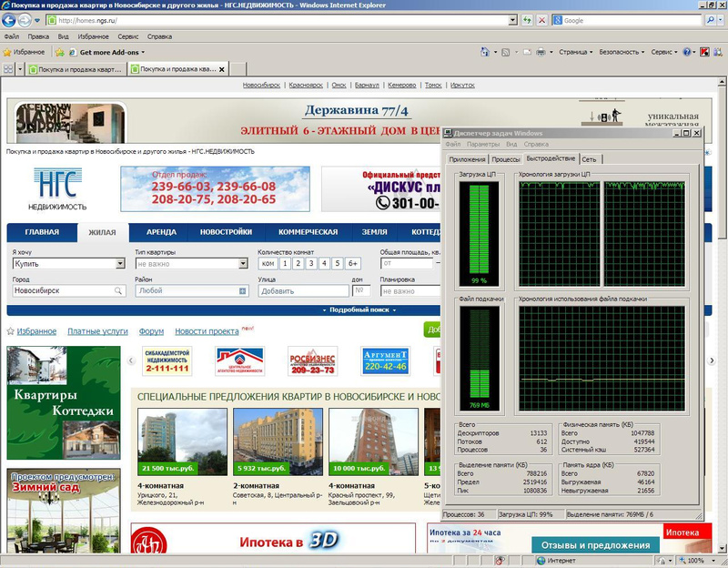The width and height of the screenshot is (728, 568).
Task: Open the АРЕНДА site section tab
Action: point(161,232)
